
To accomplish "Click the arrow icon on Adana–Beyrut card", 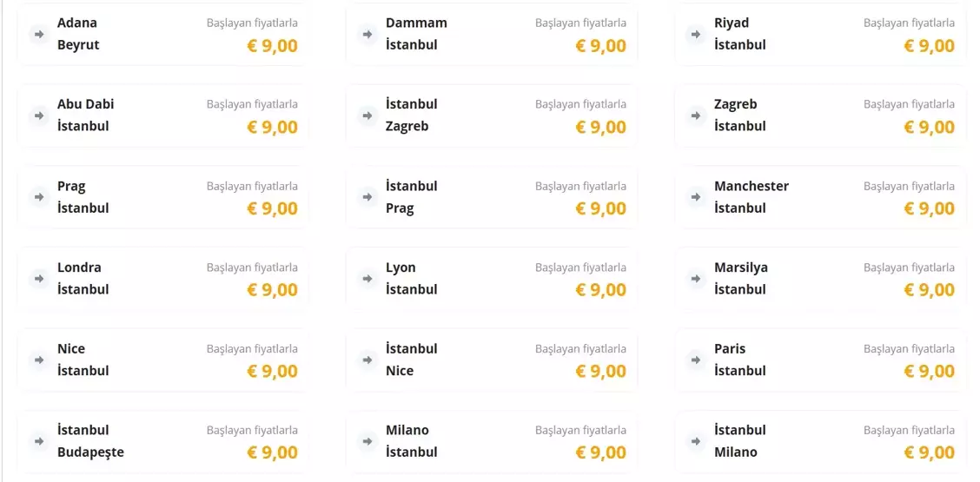I will click(x=39, y=34).
